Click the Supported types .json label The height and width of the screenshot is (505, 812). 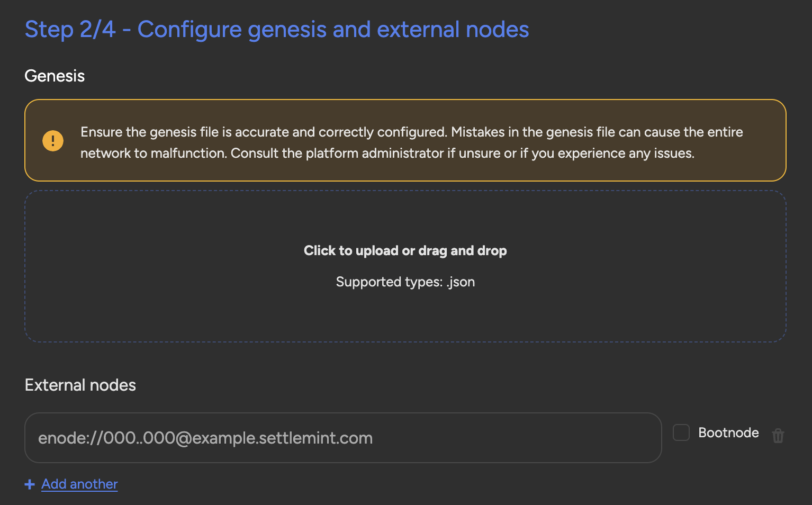point(405,282)
